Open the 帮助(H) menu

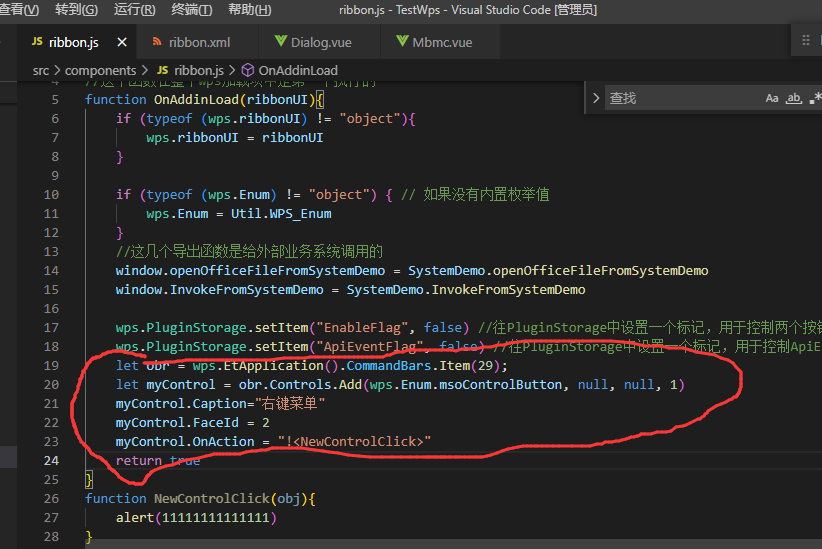point(249,10)
